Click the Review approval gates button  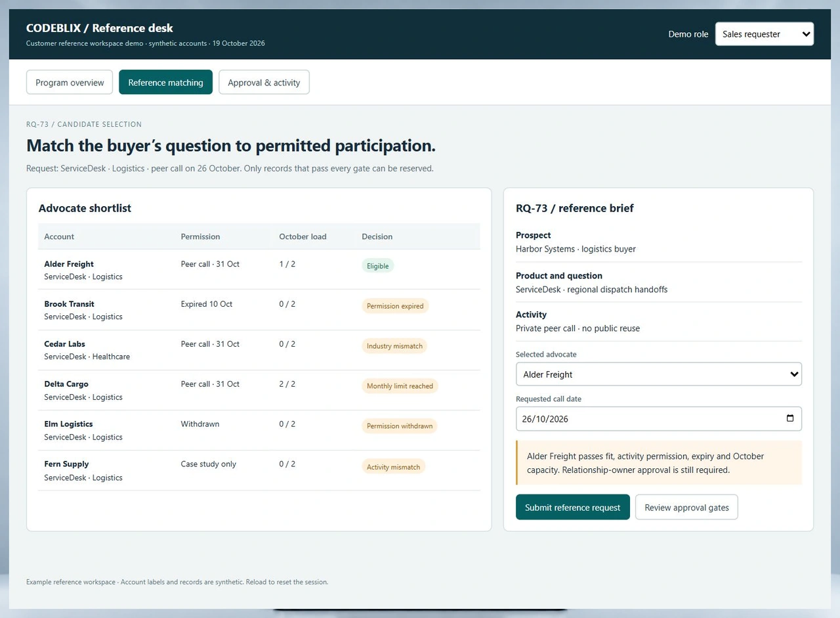pyautogui.click(x=686, y=507)
